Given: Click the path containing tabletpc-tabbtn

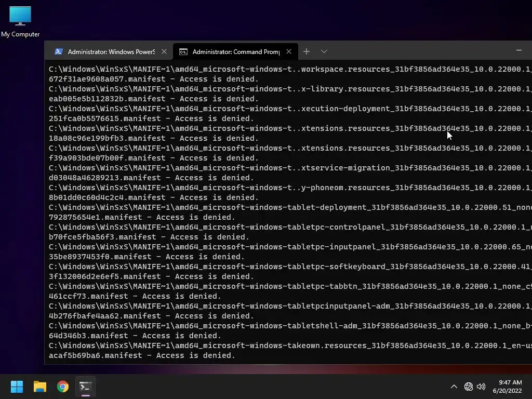Looking at the screenshot, I should click(x=290, y=286).
